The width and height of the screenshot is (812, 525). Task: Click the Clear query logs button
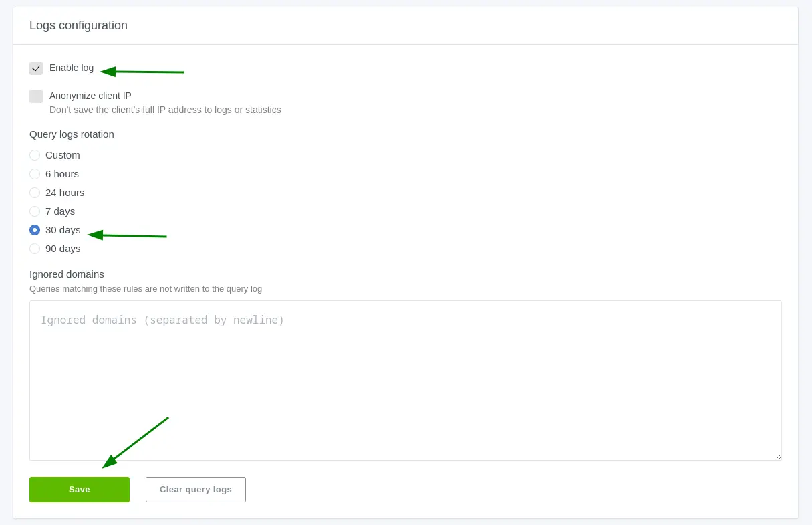coord(196,490)
